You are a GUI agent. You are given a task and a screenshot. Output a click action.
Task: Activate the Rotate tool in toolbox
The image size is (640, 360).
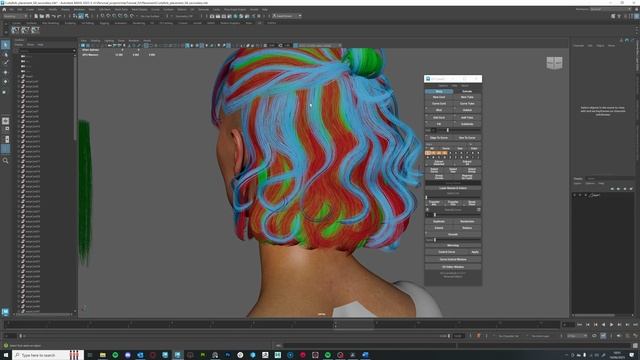(x=5, y=82)
